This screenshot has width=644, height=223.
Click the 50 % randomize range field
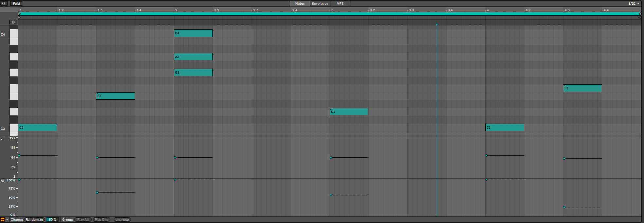click(52, 220)
